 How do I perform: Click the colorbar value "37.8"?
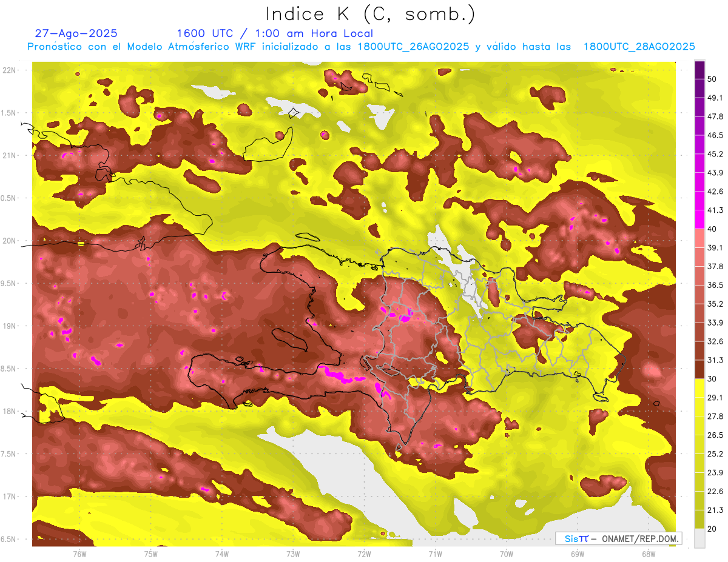(715, 266)
